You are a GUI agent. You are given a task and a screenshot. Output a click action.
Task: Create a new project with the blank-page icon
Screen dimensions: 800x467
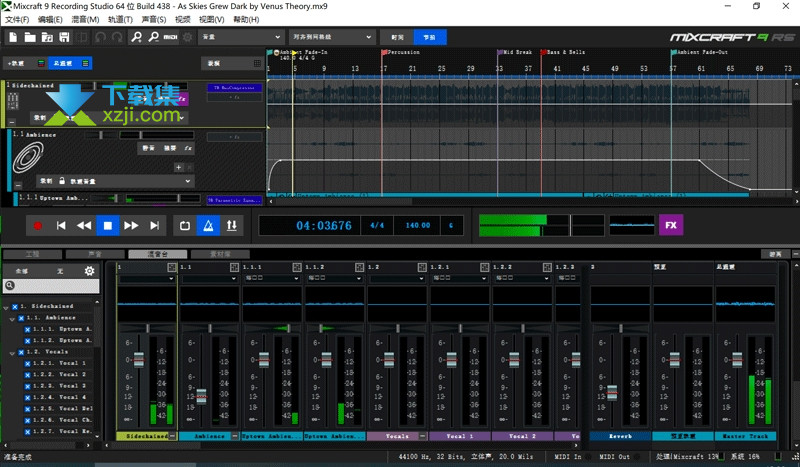(x=13, y=37)
